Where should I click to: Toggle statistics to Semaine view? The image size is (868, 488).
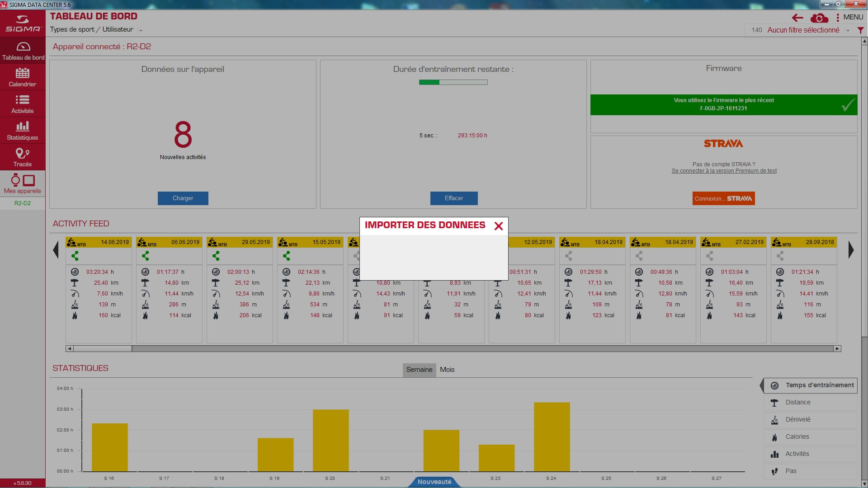point(419,370)
